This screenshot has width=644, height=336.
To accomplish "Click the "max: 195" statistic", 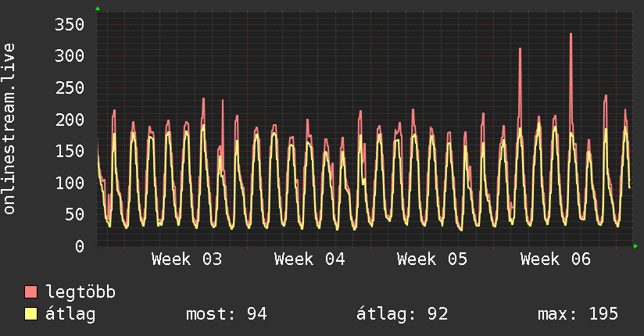I will 578,314.
